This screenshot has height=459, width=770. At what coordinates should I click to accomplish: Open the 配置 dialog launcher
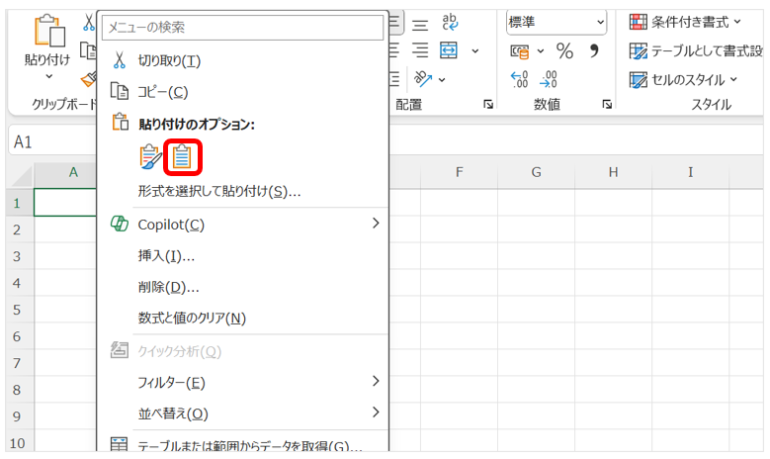[x=488, y=104]
